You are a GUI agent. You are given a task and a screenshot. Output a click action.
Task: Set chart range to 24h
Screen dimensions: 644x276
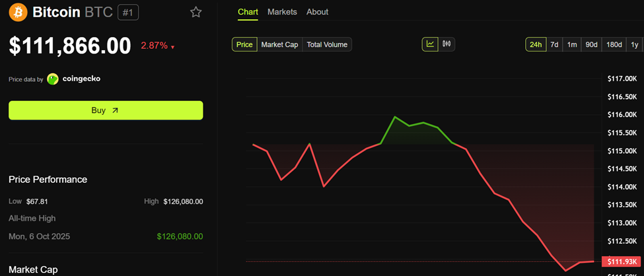point(535,44)
